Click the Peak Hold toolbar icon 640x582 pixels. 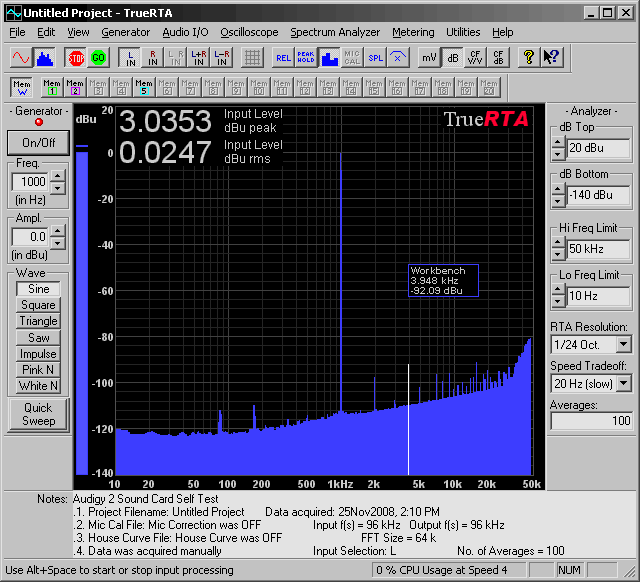[306, 57]
